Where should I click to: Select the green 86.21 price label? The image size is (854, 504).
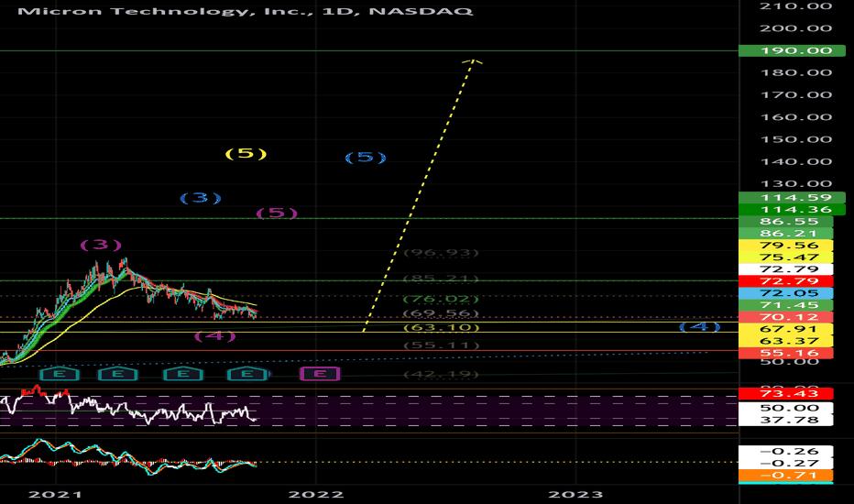(x=786, y=233)
